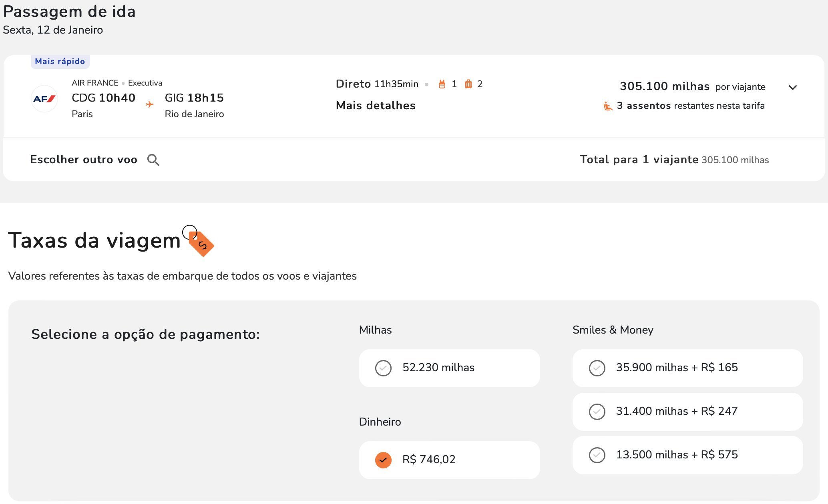
Task: Click Direto 11h35min duration text
Action: click(x=377, y=84)
